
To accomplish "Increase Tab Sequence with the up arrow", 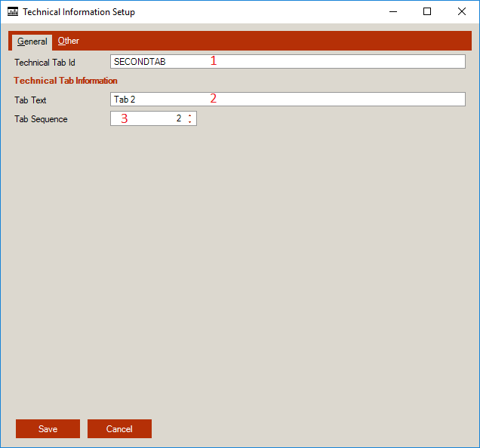I will (190, 115).
